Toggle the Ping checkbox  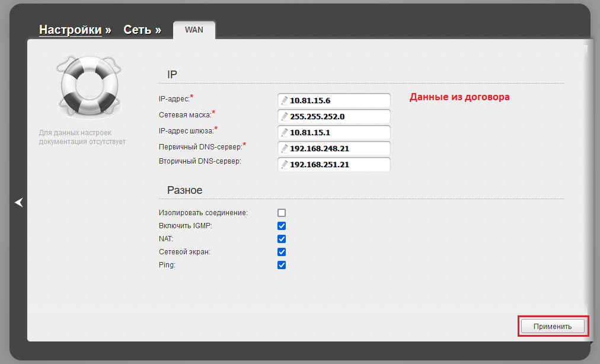pyautogui.click(x=282, y=265)
